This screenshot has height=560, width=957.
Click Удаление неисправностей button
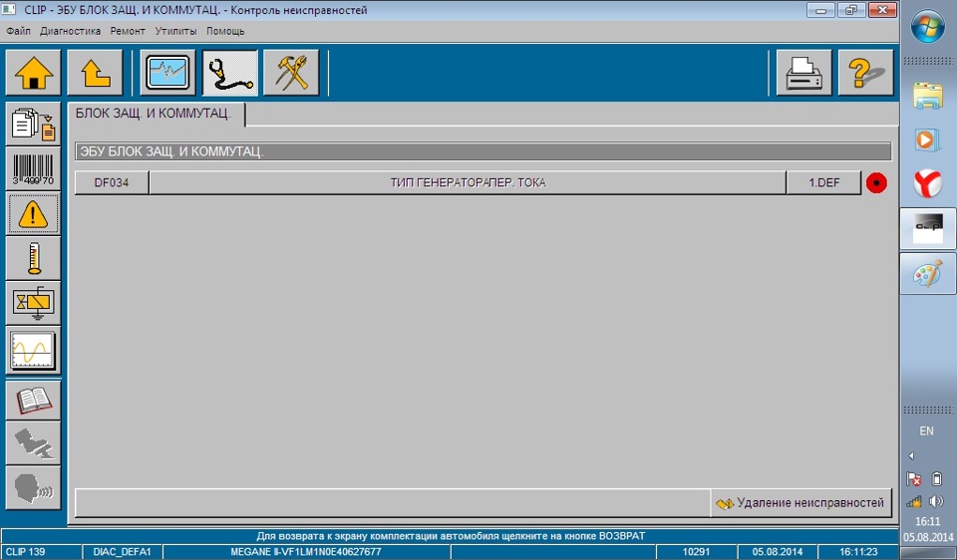[x=801, y=503]
